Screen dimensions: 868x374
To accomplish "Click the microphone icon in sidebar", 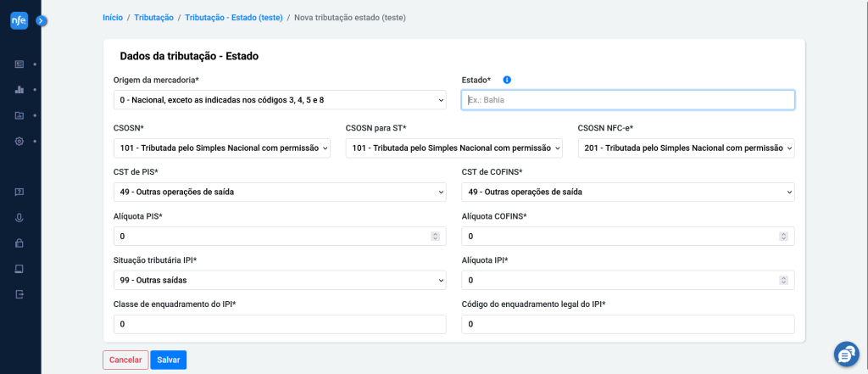I will point(19,218).
